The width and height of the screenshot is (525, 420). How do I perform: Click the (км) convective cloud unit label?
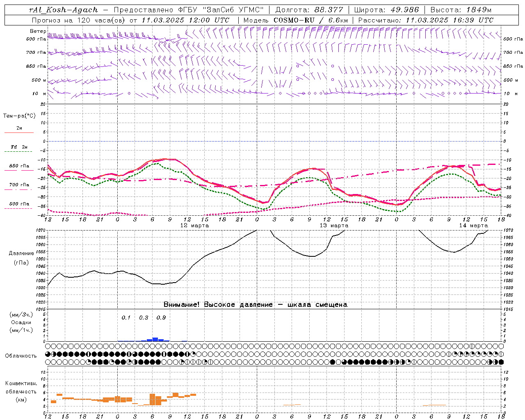click(x=21, y=399)
